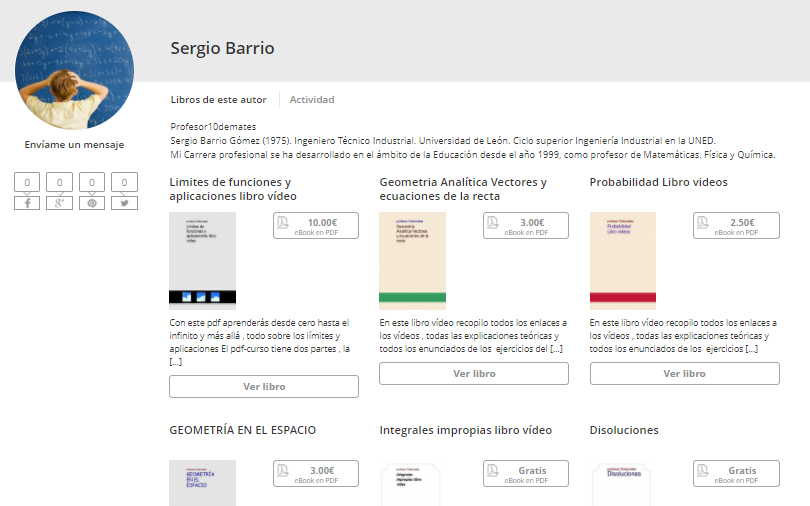Viewport: 810px width, 506px height.
Task: Click the Facebook share counter box
Action: coord(27,182)
